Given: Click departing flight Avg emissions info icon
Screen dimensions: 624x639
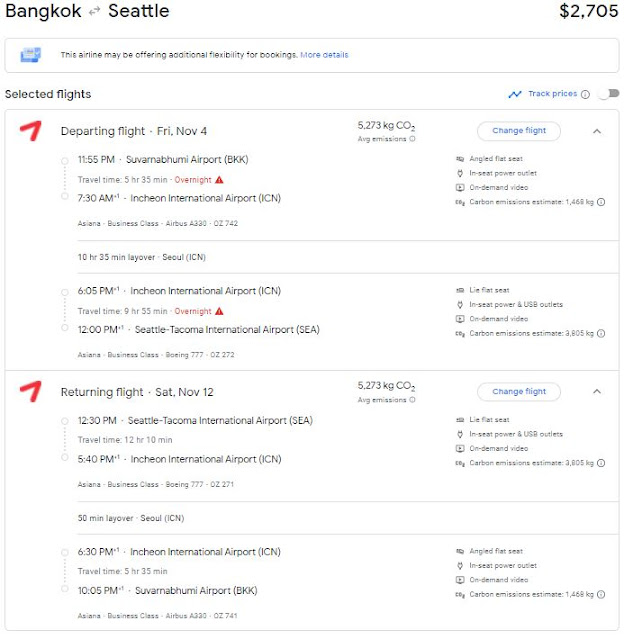Looking at the screenshot, I should (x=412, y=139).
